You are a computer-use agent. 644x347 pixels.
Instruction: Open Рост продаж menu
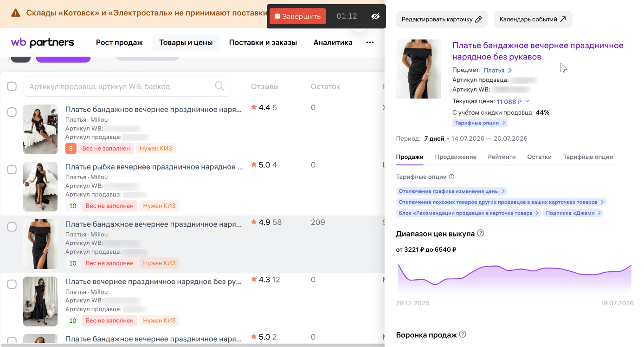pyautogui.click(x=119, y=43)
